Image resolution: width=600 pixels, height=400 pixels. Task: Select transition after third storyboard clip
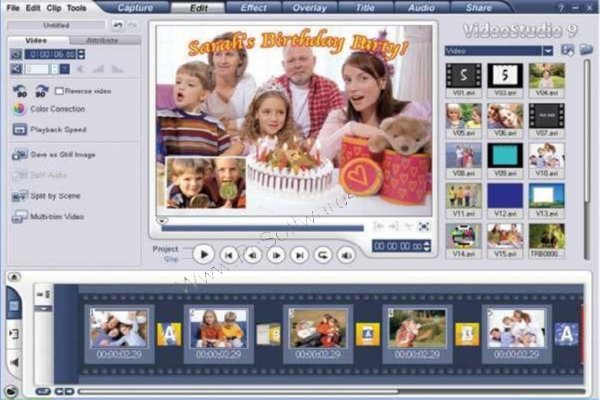pyautogui.click(x=368, y=334)
